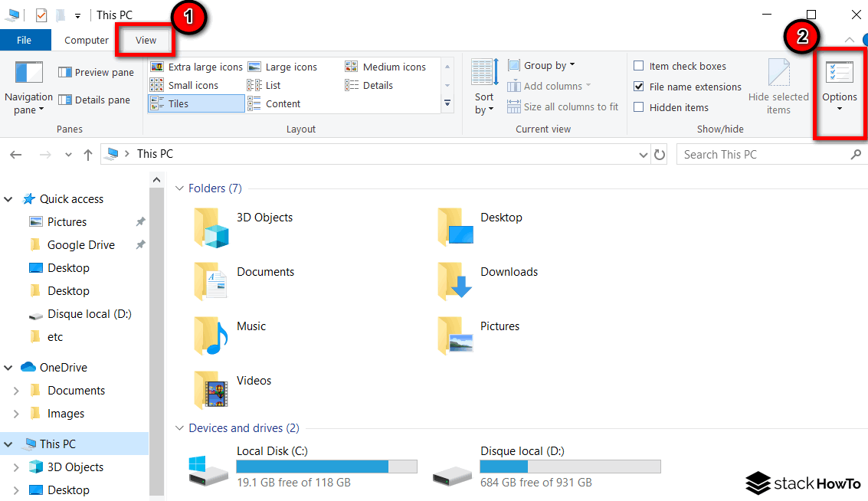The height and width of the screenshot is (501, 868).
Task: Expand the Options dropdown arrow
Action: click(840, 109)
